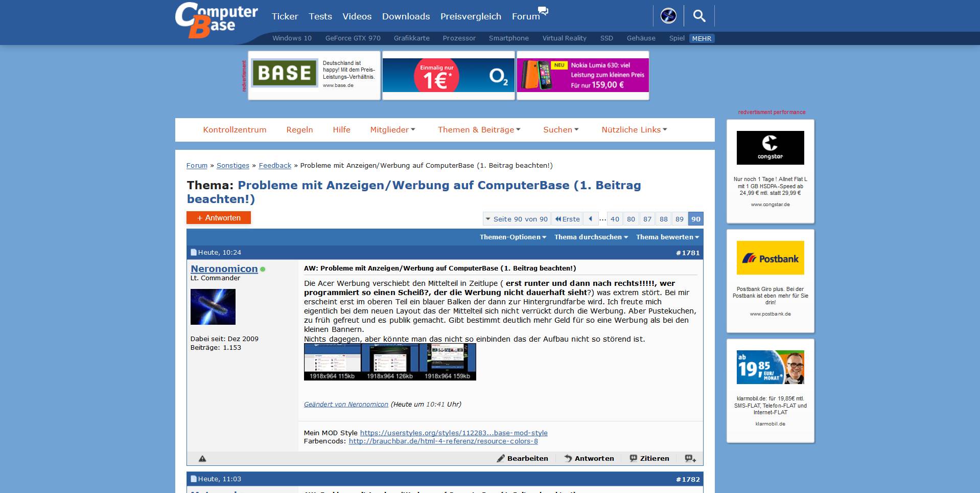980x493 pixels.
Task: Click the klarmobil 19,85 ad image
Action: point(771,367)
